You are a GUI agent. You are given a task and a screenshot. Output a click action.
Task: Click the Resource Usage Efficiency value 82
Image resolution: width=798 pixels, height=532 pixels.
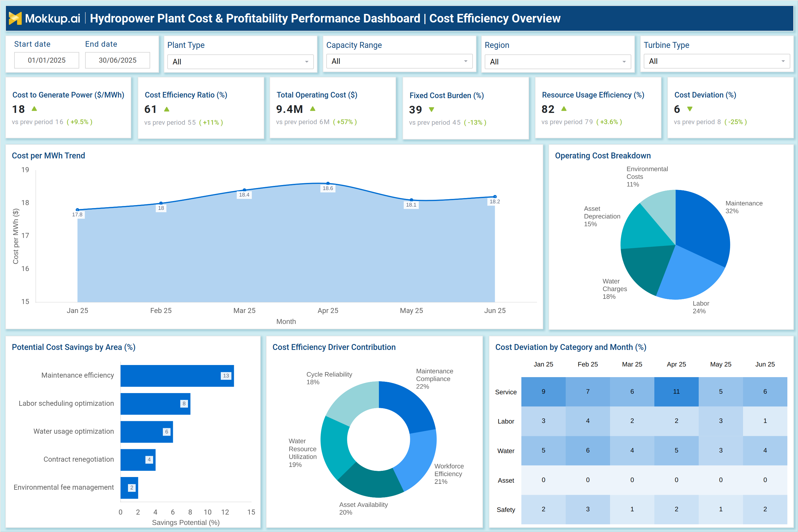click(548, 109)
